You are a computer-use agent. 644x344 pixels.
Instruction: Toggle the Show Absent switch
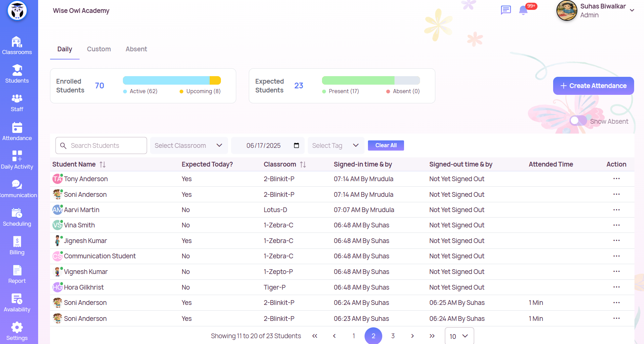(x=578, y=121)
